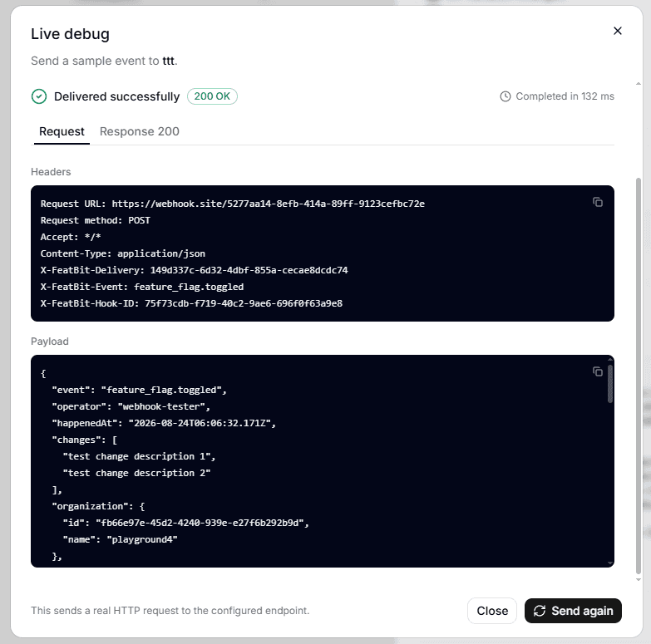651x644 pixels.
Task: Close the Live debug dialog with X
Action: (618, 31)
